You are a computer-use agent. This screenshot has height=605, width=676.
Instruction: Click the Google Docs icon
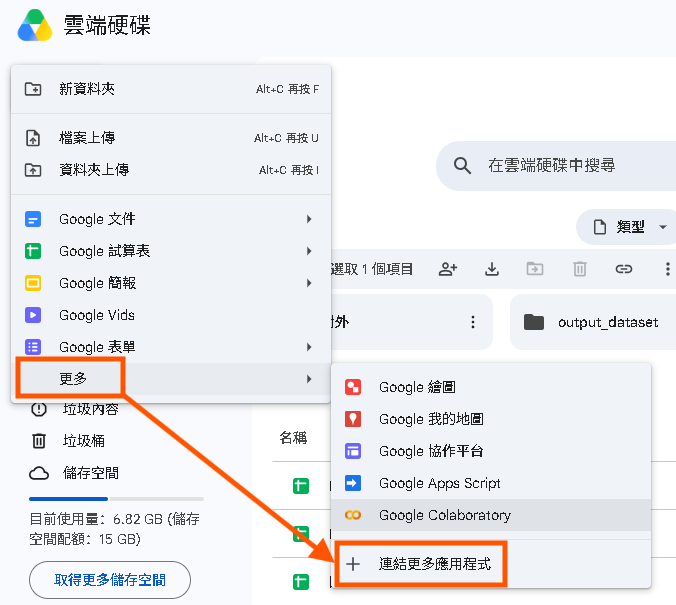click(x=33, y=219)
